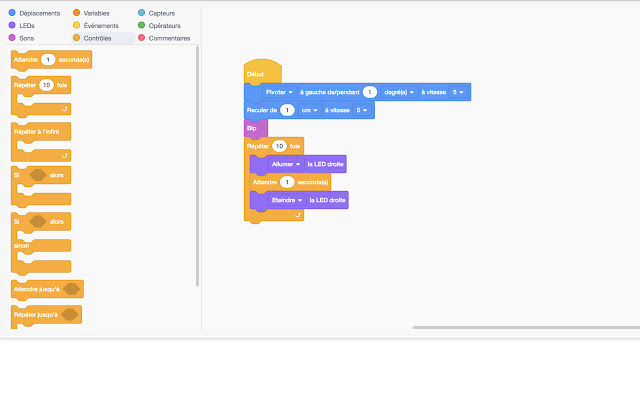The height and width of the screenshot is (400, 640).
Task: Open the LEDs block category
Action: (22, 25)
